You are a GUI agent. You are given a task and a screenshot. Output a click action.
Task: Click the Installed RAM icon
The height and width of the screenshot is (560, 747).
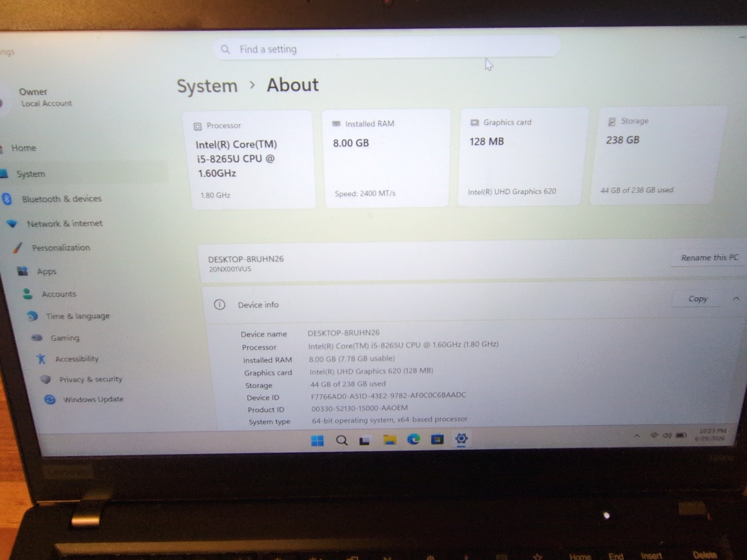point(336,124)
